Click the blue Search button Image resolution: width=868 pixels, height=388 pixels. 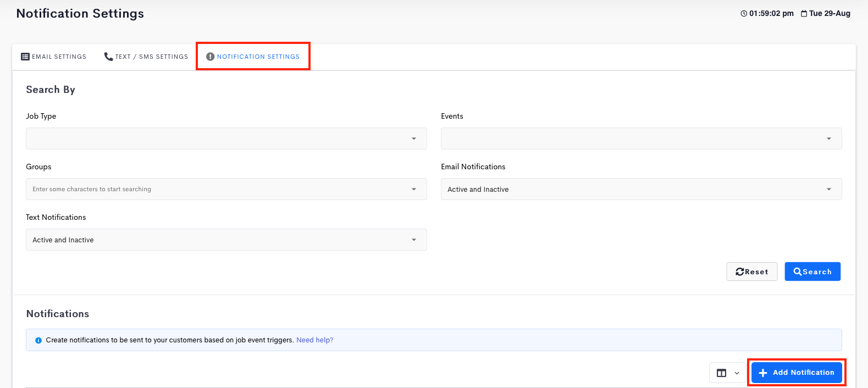tap(812, 271)
